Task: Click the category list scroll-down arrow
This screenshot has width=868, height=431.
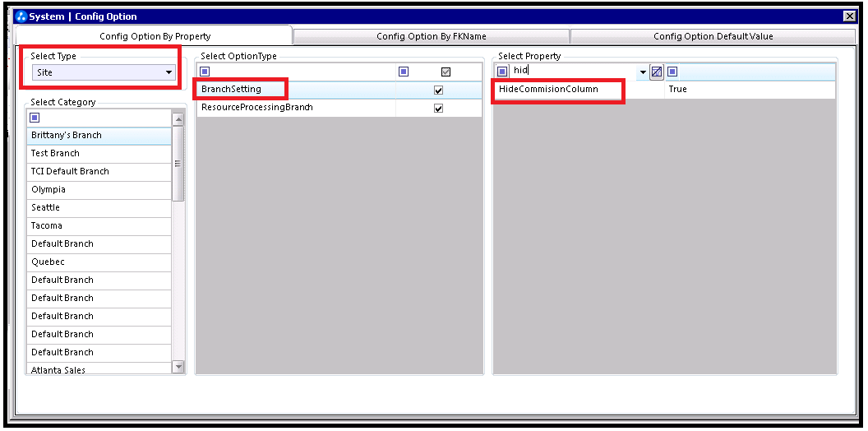Action: click(178, 367)
